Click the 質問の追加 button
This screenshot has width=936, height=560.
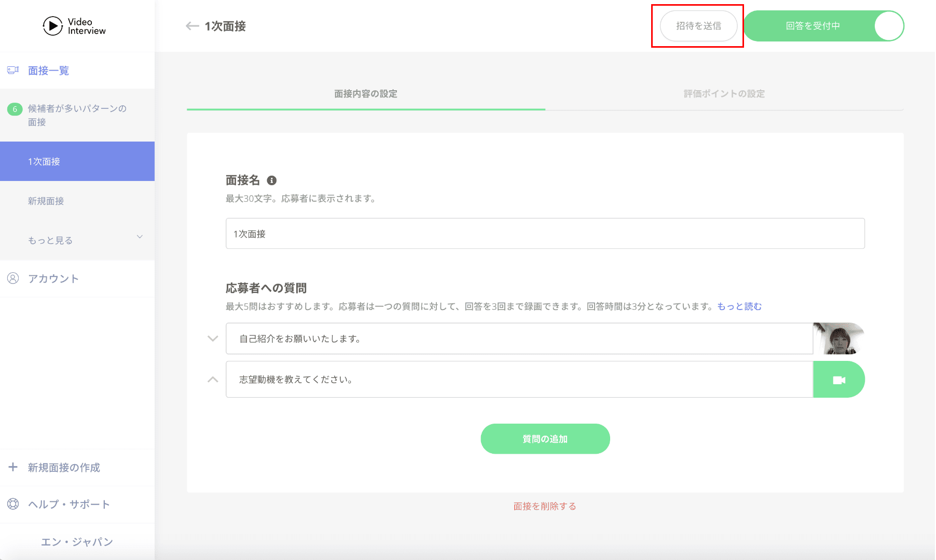point(545,439)
